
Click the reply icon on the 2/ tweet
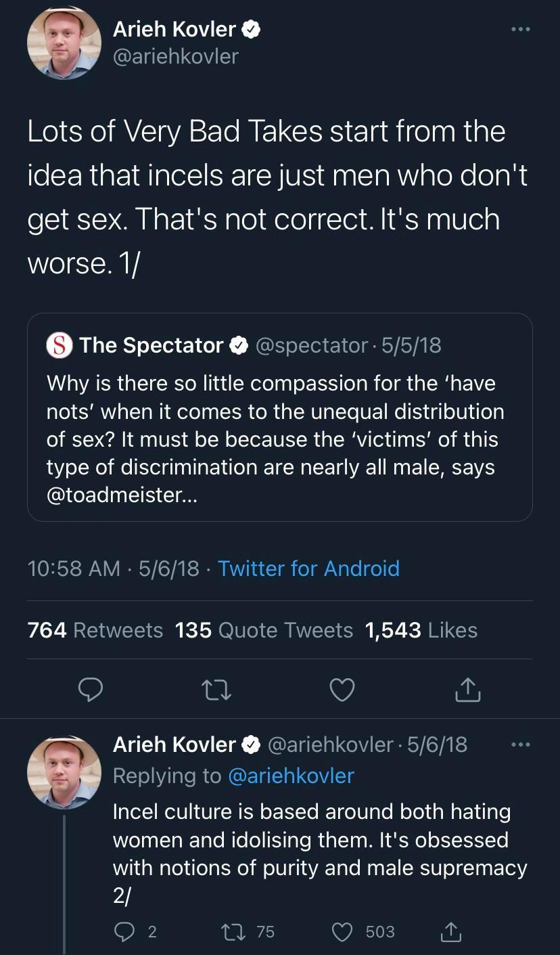click(126, 931)
